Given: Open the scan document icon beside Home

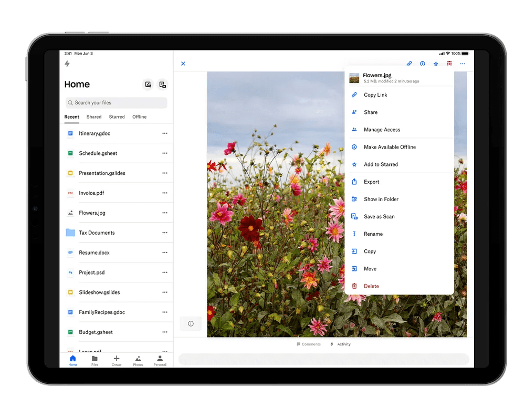Looking at the screenshot, I should 162,85.
